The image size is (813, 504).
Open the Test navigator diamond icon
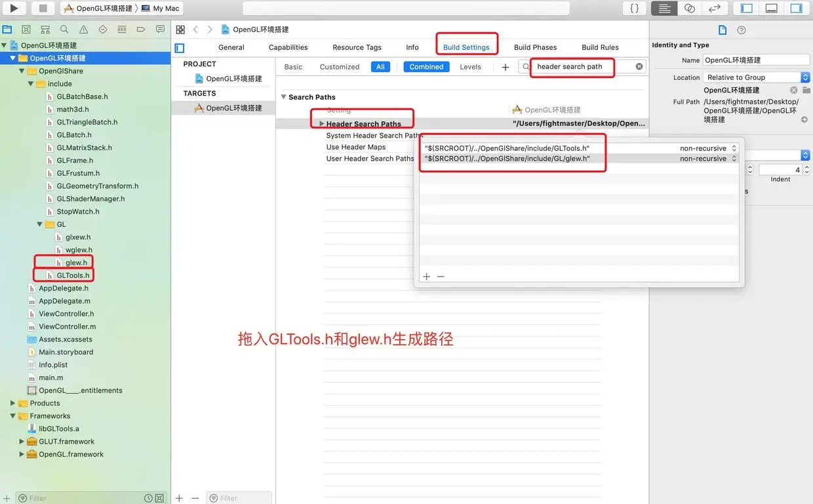tap(102, 29)
